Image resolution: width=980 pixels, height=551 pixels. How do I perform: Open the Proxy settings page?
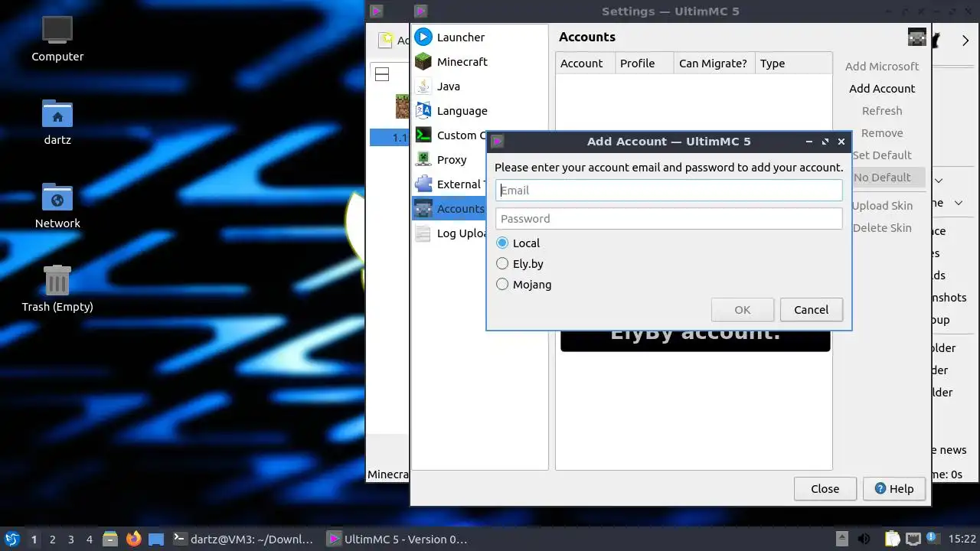coord(480,159)
